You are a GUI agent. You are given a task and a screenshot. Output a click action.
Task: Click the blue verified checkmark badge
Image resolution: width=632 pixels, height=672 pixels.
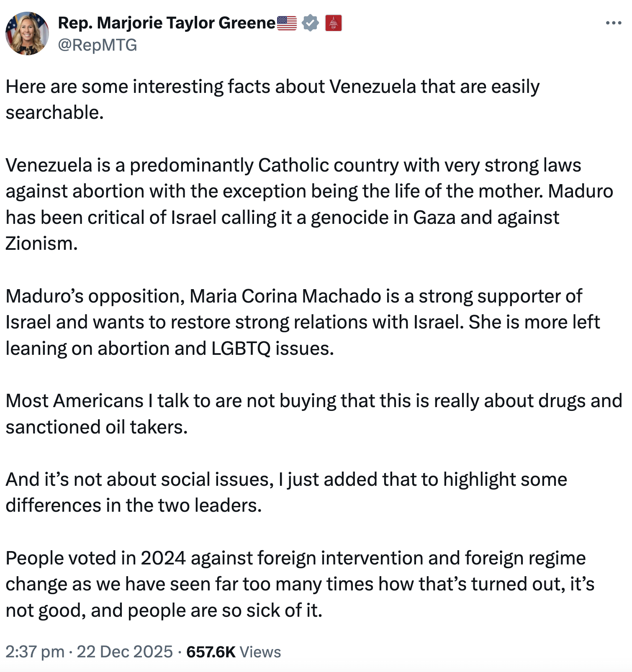(310, 23)
